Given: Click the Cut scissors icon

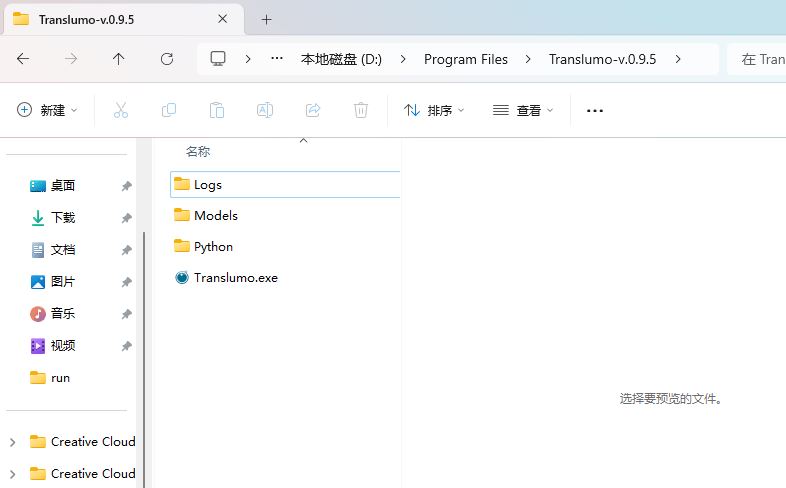Looking at the screenshot, I should 121,110.
